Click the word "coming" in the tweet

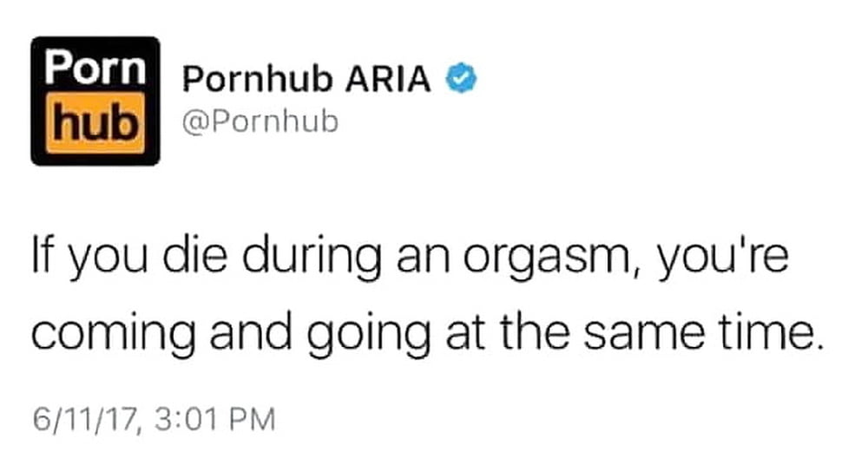(113, 336)
